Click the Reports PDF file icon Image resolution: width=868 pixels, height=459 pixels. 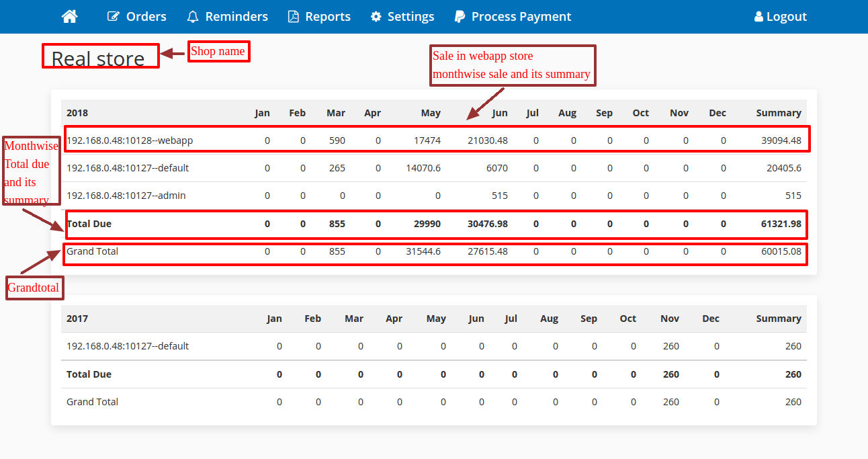coord(293,17)
